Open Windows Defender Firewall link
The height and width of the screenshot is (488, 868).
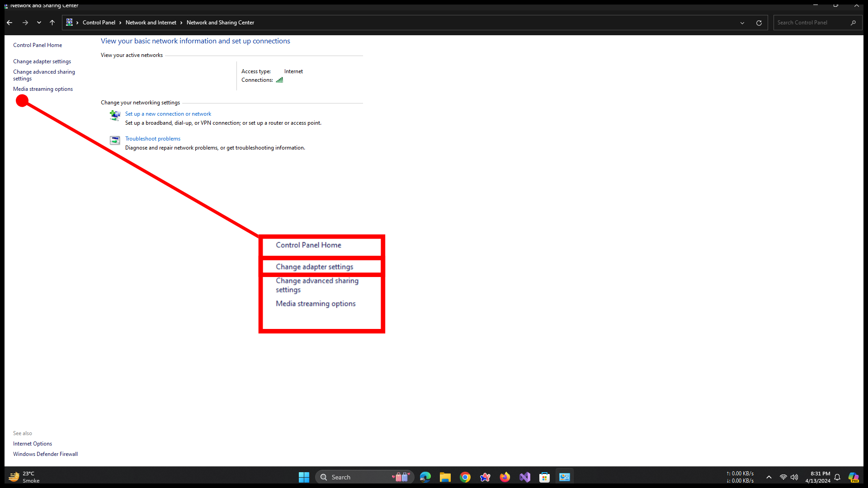[x=45, y=454]
